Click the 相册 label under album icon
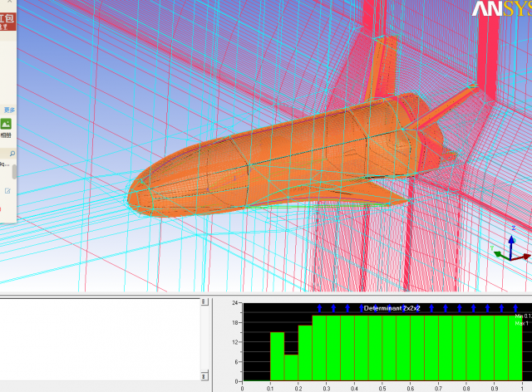Screen dimensions: 532x392 6,135
